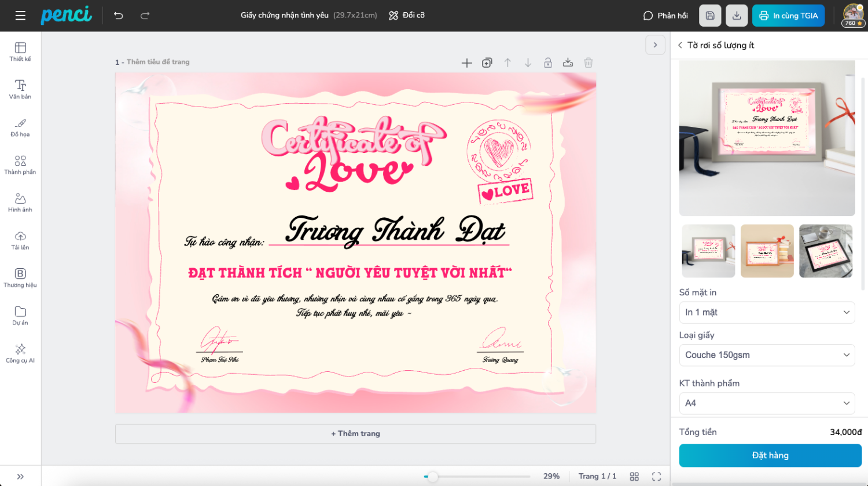
Task: Toggle the page lock icon
Action: pos(548,63)
